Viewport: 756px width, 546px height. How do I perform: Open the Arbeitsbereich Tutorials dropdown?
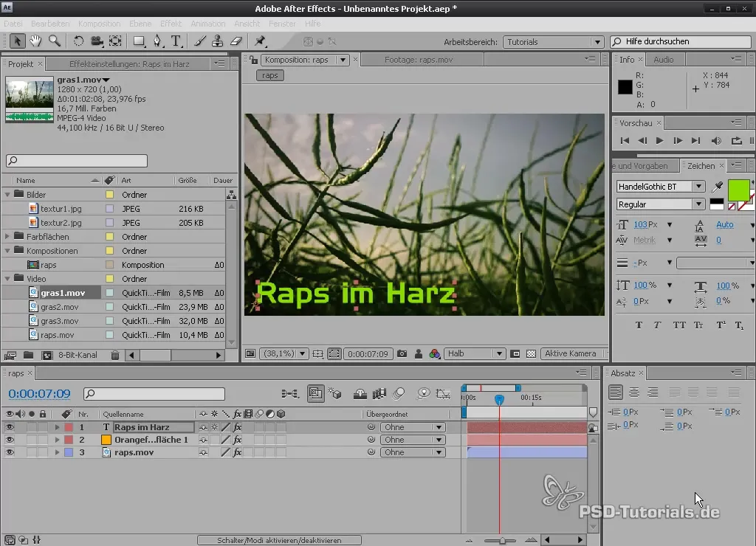[553, 42]
